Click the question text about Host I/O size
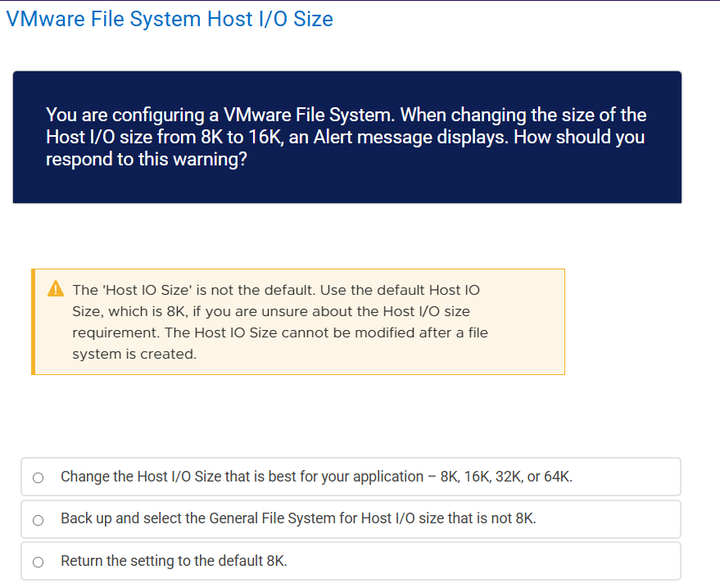This screenshot has width=720, height=588. point(344,137)
